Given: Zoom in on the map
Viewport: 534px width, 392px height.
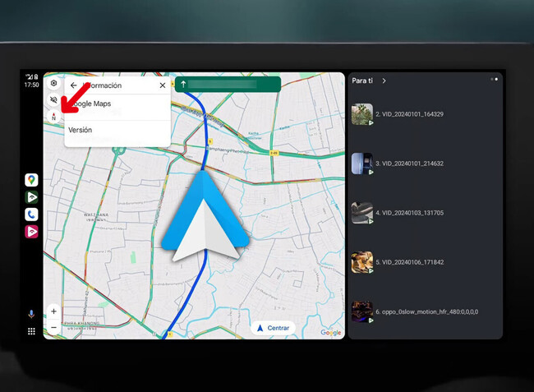Looking at the screenshot, I should [x=53, y=311].
